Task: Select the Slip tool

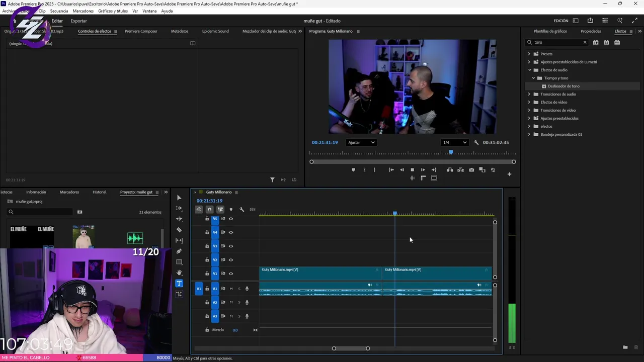Action: point(179,240)
